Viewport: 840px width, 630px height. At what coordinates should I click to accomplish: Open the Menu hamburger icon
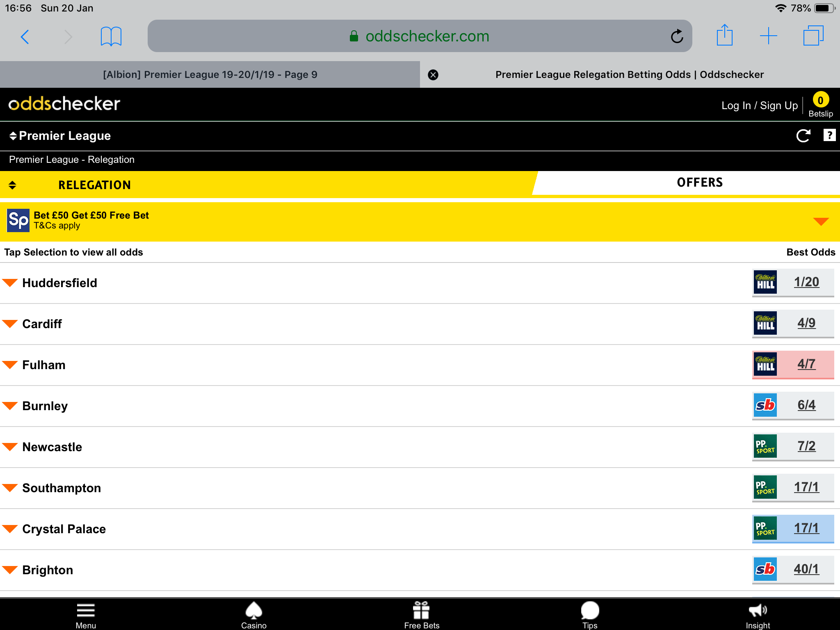(x=86, y=615)
